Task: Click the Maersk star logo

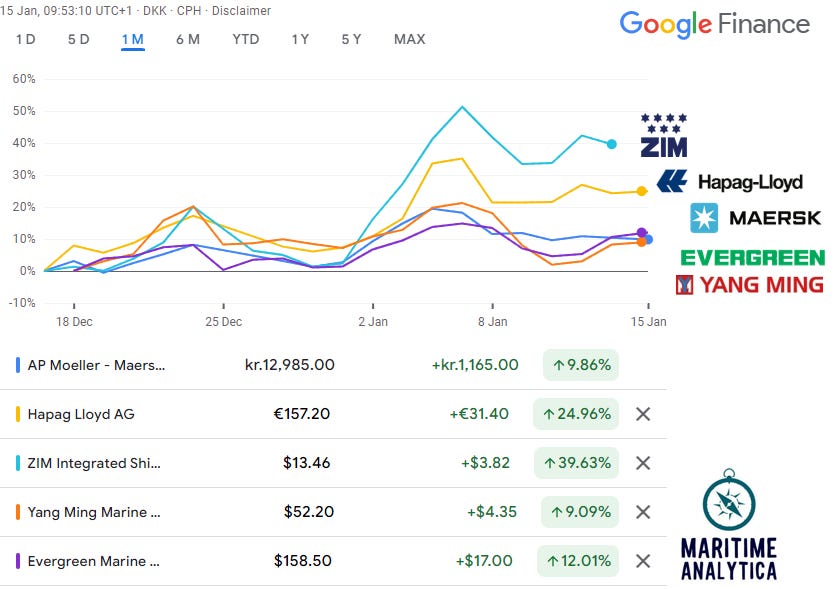Action: click(704, 218)
